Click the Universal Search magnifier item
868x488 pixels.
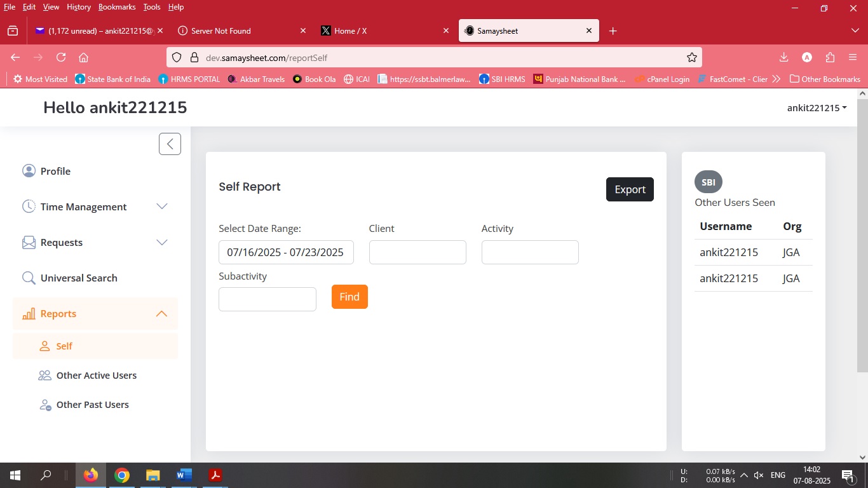point(78,278)
